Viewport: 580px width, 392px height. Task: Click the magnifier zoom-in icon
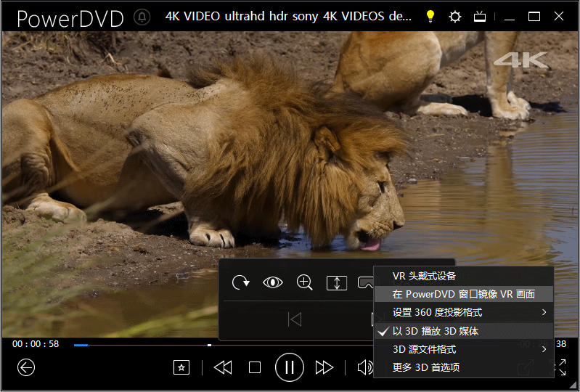click(304, 282)
